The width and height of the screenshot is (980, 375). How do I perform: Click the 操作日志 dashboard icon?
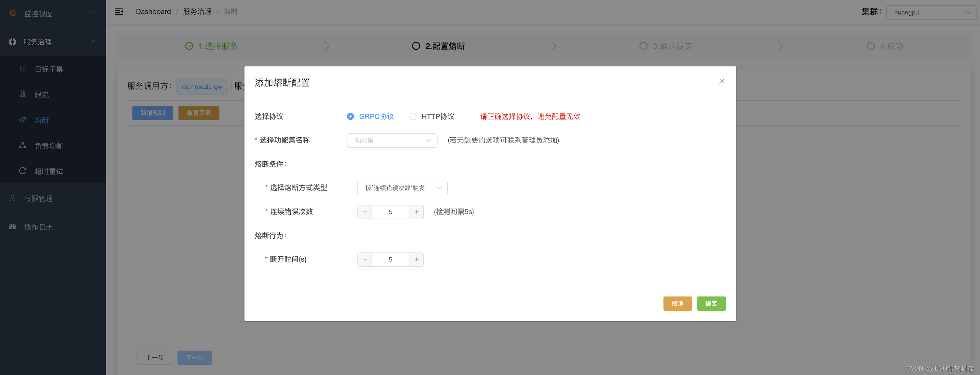tap(13, 227)
